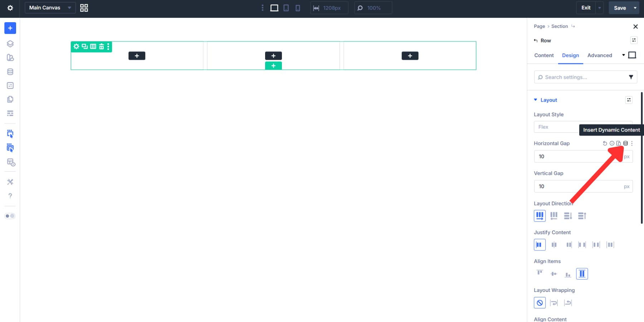This screenshot has width=644, height=322.
Task: Select the Content tab
Action: click(544, 55)
